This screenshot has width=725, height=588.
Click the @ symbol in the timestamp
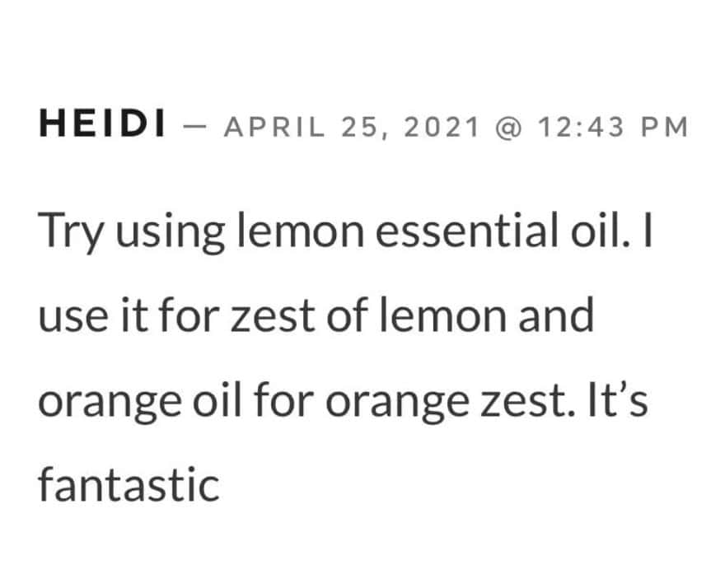pos(509,127)
